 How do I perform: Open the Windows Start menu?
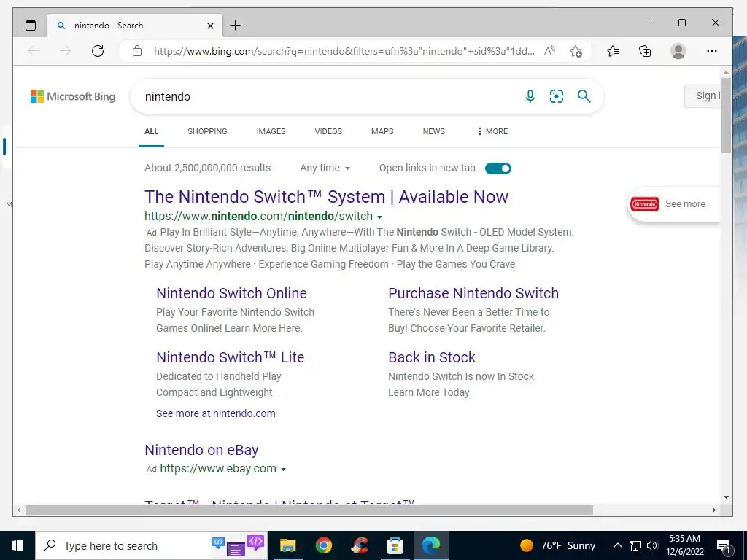tap(18, 545)
